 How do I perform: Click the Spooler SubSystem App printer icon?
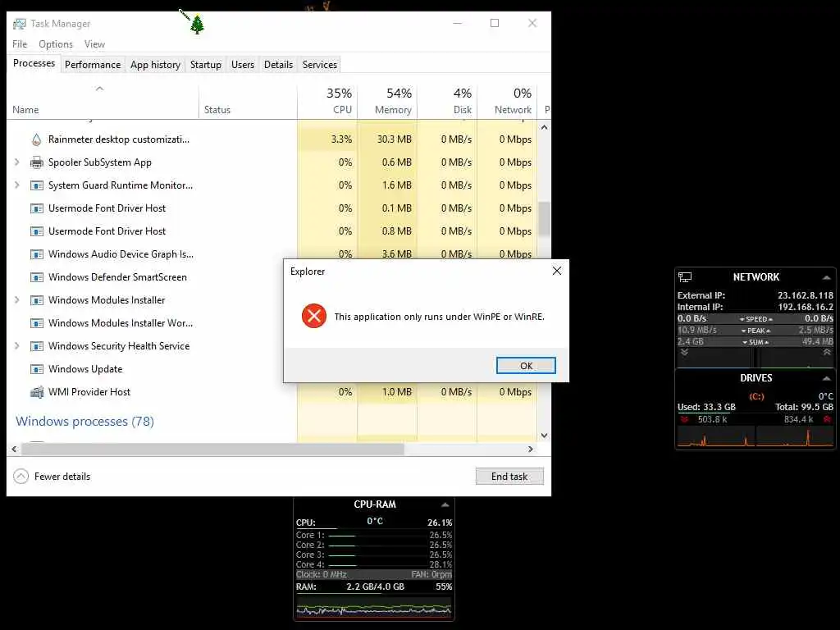point(36,162)
